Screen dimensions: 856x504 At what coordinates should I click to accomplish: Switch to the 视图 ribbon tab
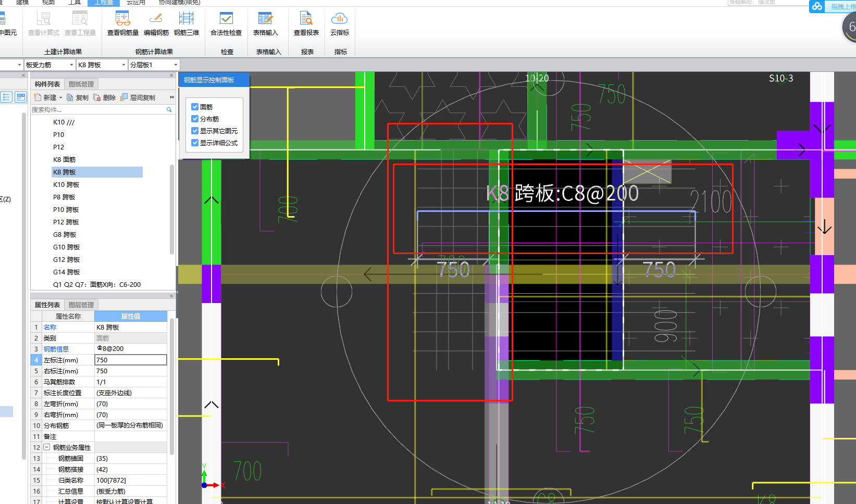tap(48, 3)
